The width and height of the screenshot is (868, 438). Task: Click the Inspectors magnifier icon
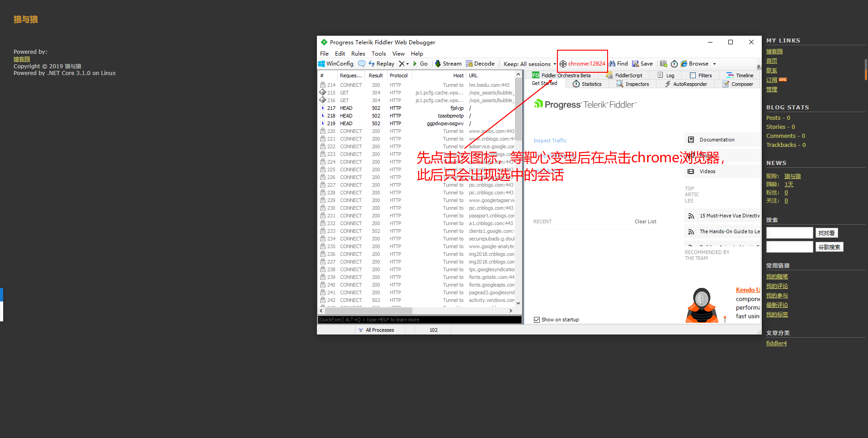click(620, 84)
